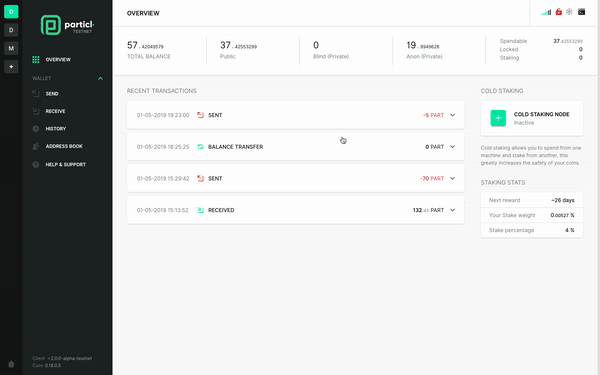
Task: Switch to the gray D wallet
Action: pyautogui.click(x=11, y=30)
